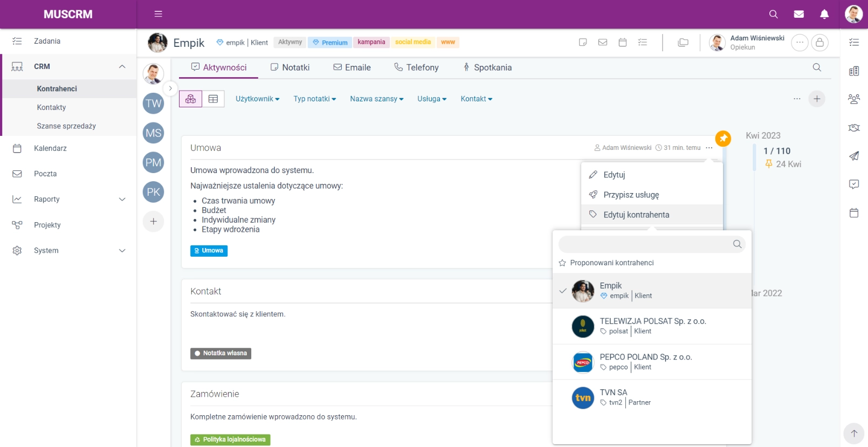Add a note using header note icon
868x447 pixels.
[x=583, y=42]
